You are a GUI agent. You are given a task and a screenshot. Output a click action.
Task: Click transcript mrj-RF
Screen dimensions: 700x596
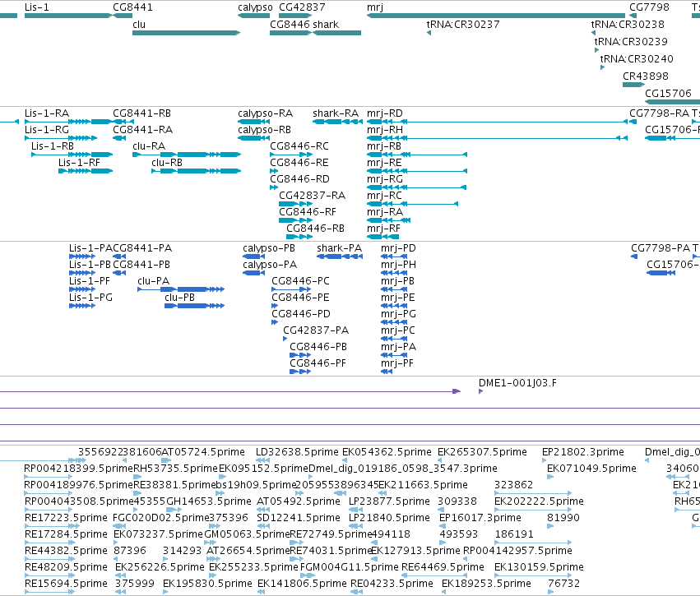383,237
